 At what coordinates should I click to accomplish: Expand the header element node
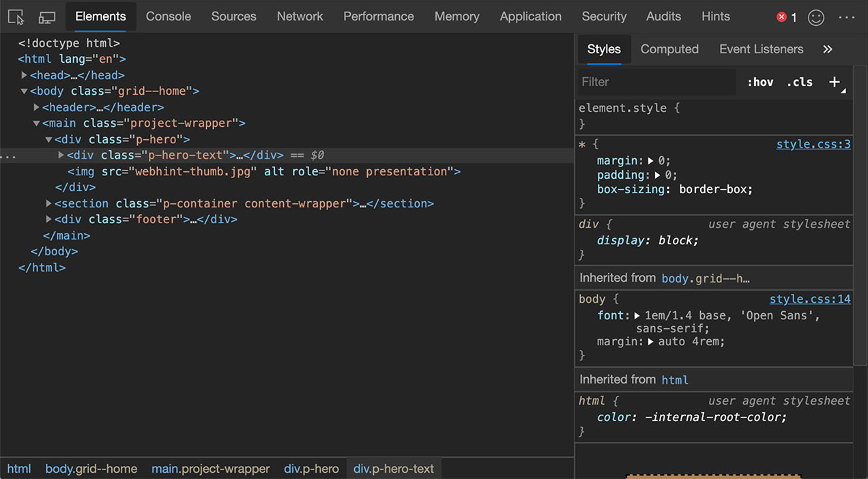pos(37,107)
